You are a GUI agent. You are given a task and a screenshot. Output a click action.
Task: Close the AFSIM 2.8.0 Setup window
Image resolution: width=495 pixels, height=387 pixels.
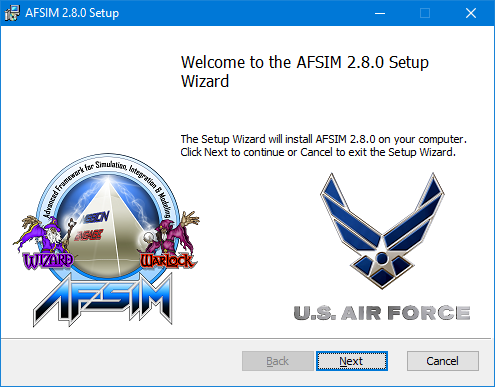tap(471, 13)
